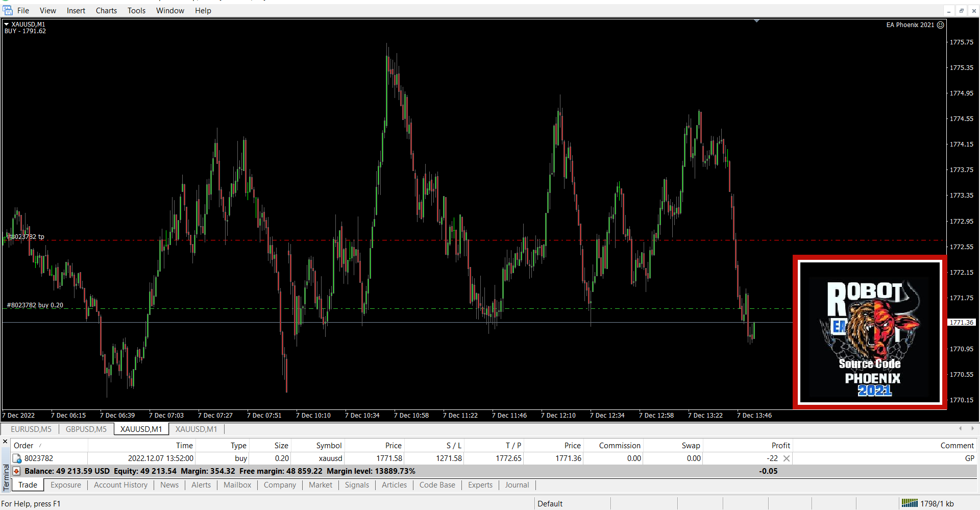
Task: Click the red arrow balance row icon
Action: (x=17, y=471)
